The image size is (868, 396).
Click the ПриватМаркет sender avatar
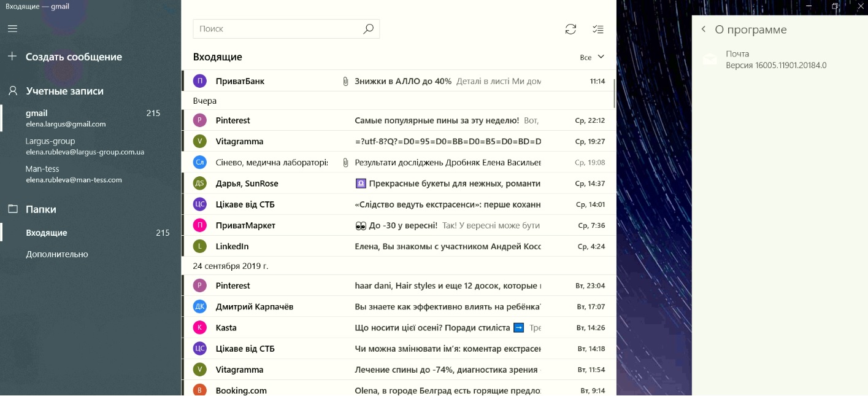pyautogui.click(x=199, y=225)
